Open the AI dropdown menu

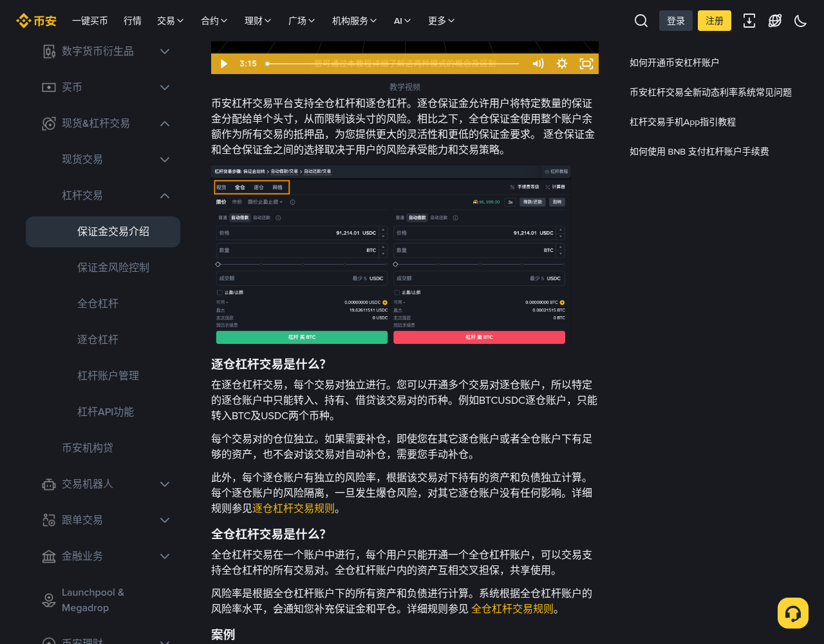pyautogui.click(x=402, y=21)
